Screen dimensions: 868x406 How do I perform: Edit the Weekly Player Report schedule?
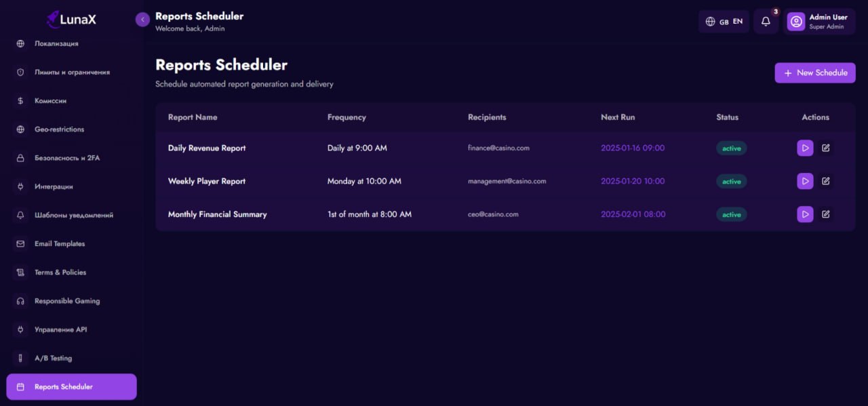[825, 181]
